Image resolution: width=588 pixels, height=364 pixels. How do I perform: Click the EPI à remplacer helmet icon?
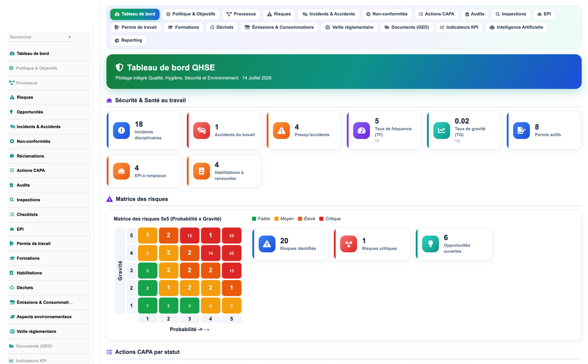[122, 171]
